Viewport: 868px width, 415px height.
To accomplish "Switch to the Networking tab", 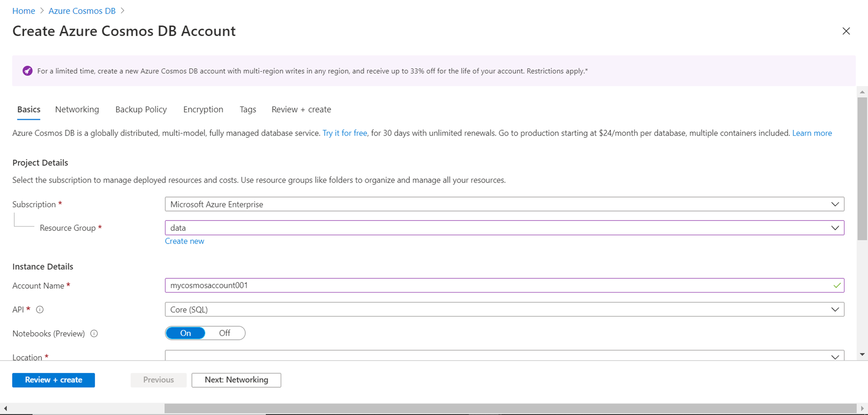I will (x=77, y=109).
